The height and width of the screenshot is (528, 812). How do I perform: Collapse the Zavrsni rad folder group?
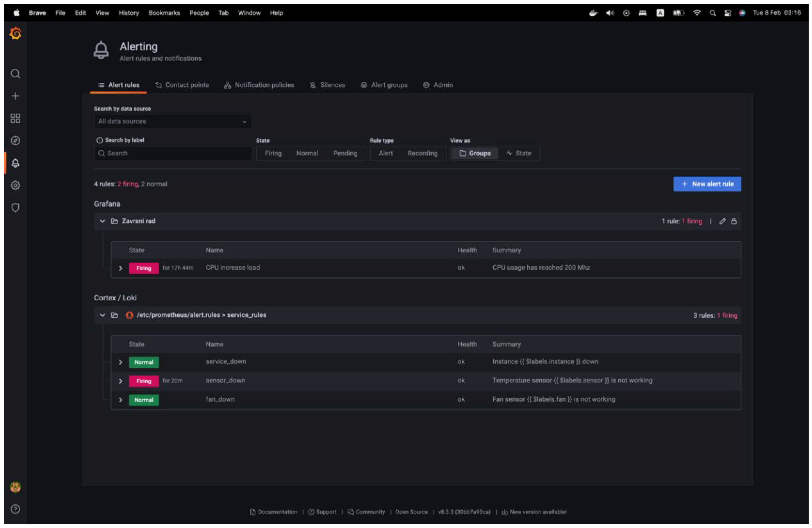click(x=102, y=221)
